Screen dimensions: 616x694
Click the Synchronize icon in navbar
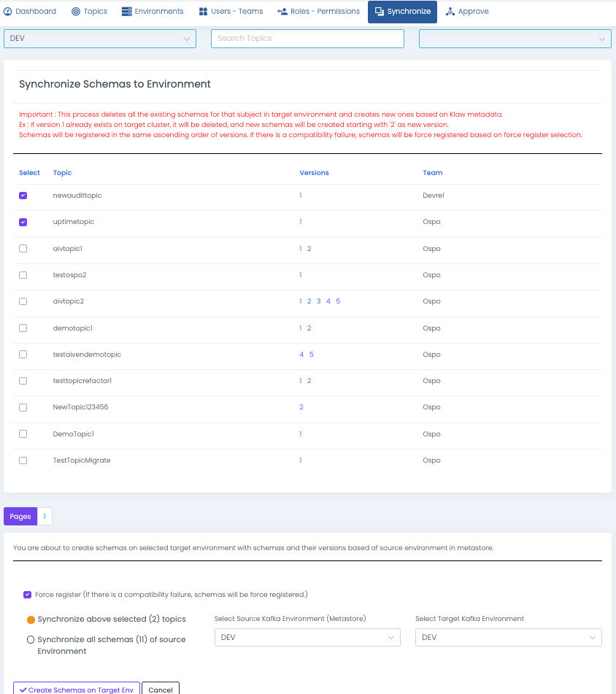(x=380, y=12)
